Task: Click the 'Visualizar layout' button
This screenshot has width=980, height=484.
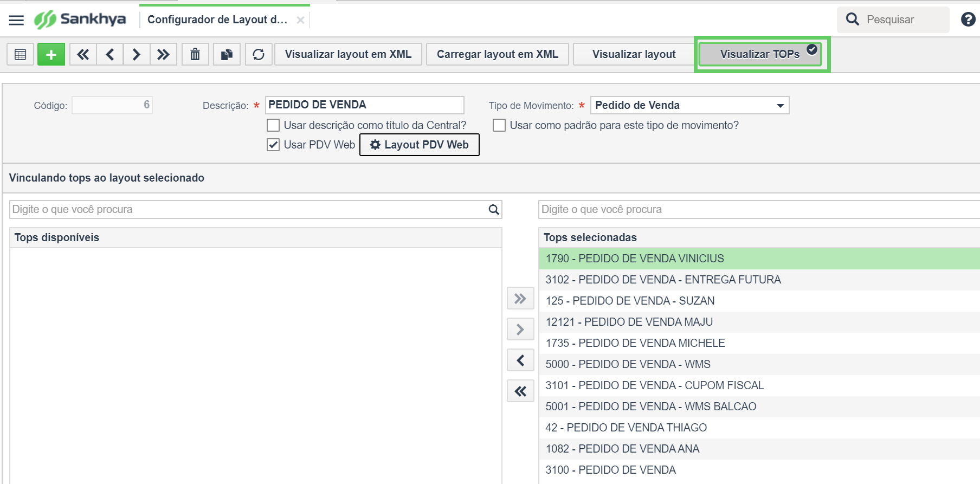Action: (634, 54)
